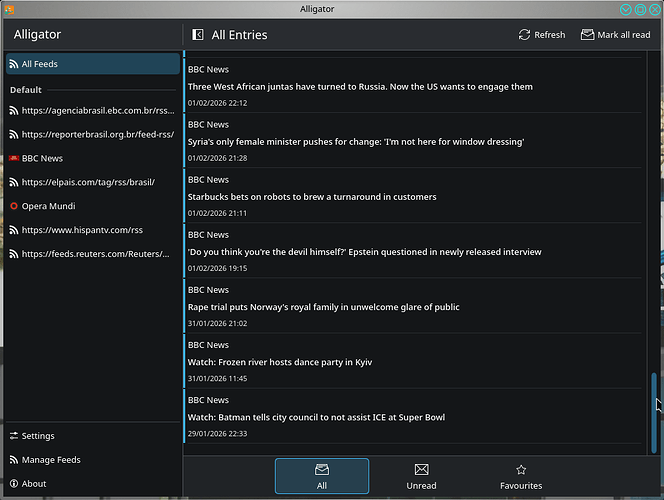
Task: Open the Starbucks bets on robots article
Action: (312, 197)
